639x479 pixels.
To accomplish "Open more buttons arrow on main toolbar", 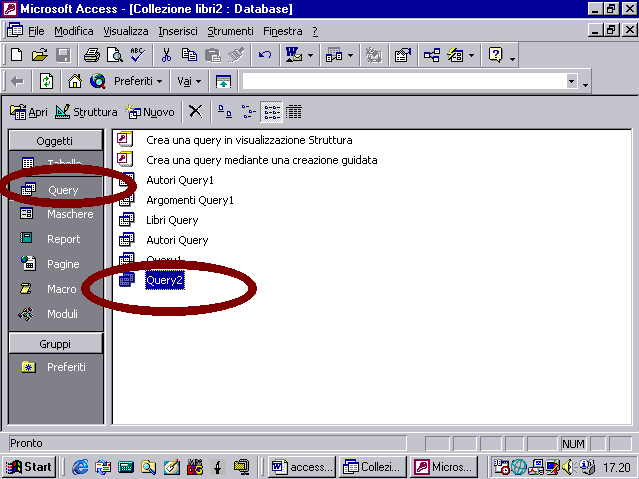I will pyautogui.click(x=512, y=58).
